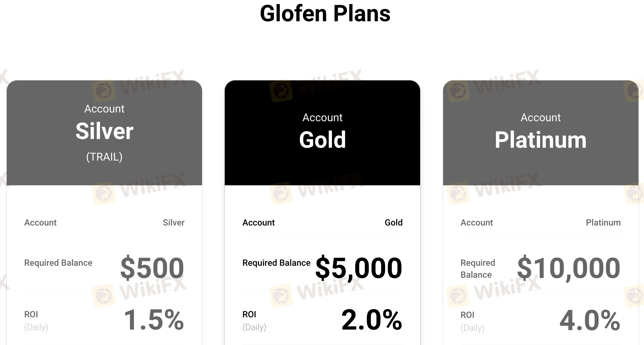Click the $5,000 required balance amount
The width and height of the screenshot is (644, 345).
[359, 267]
